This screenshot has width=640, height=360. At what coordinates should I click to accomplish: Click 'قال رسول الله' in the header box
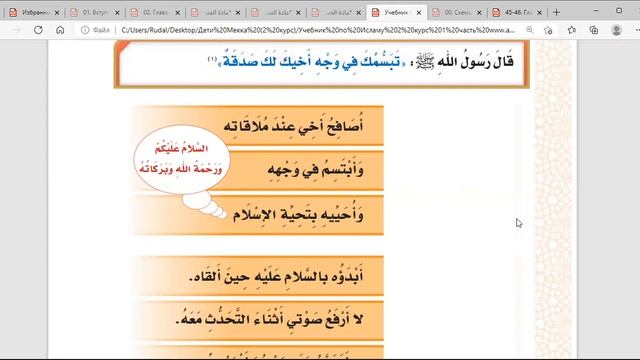(477, 62)
